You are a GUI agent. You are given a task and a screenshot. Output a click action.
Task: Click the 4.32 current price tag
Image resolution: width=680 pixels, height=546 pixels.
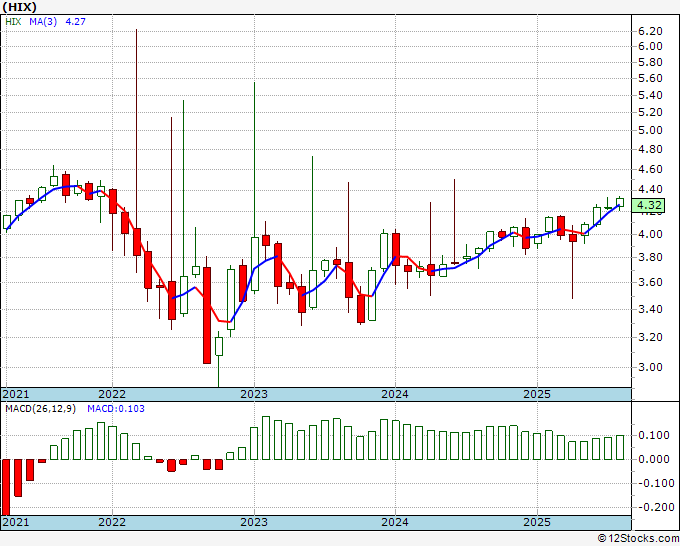[648, 205]
